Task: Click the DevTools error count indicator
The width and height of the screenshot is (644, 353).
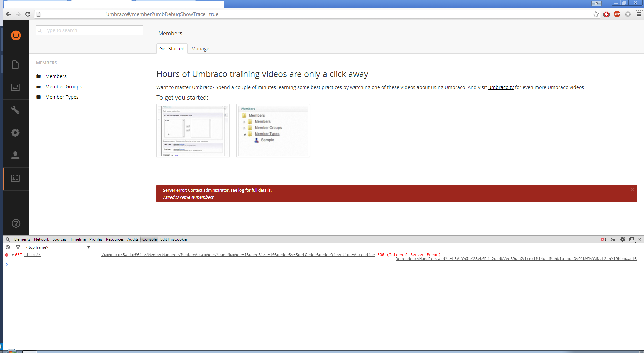Action: point(603,239)
